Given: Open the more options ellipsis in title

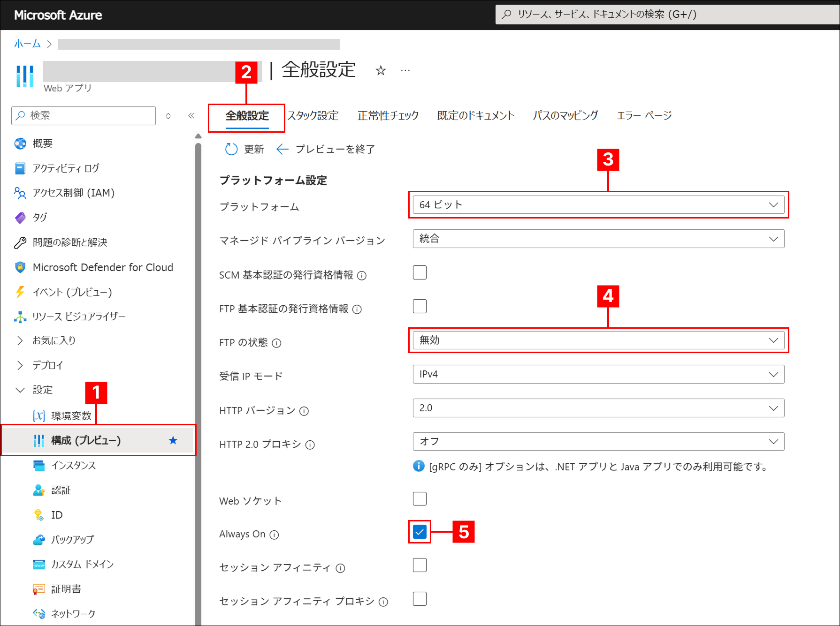Looking at the screenshot, I should (x=405, y=71).
